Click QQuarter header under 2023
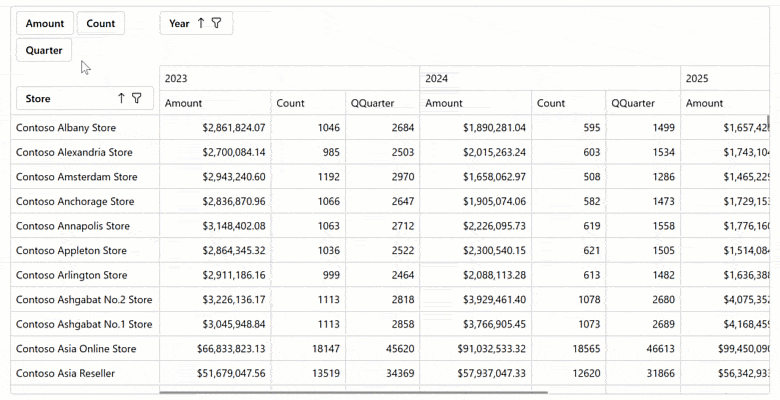 click(383, 103)
